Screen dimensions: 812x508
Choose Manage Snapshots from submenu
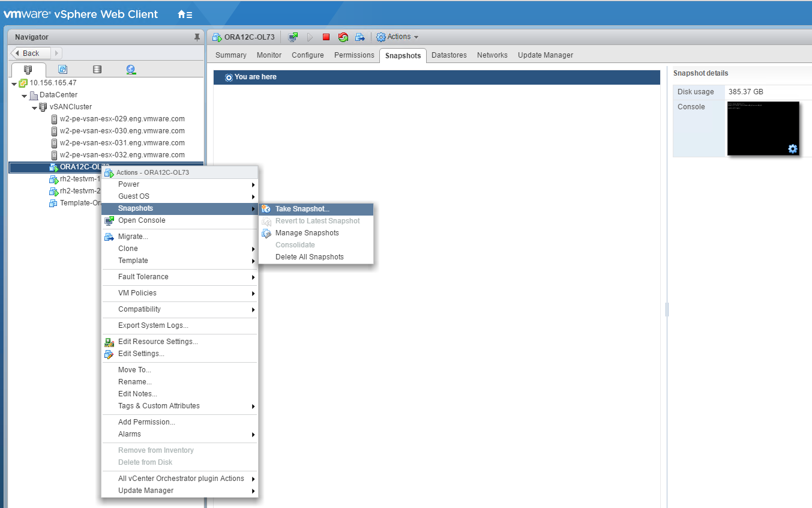(x=316, y=233)
